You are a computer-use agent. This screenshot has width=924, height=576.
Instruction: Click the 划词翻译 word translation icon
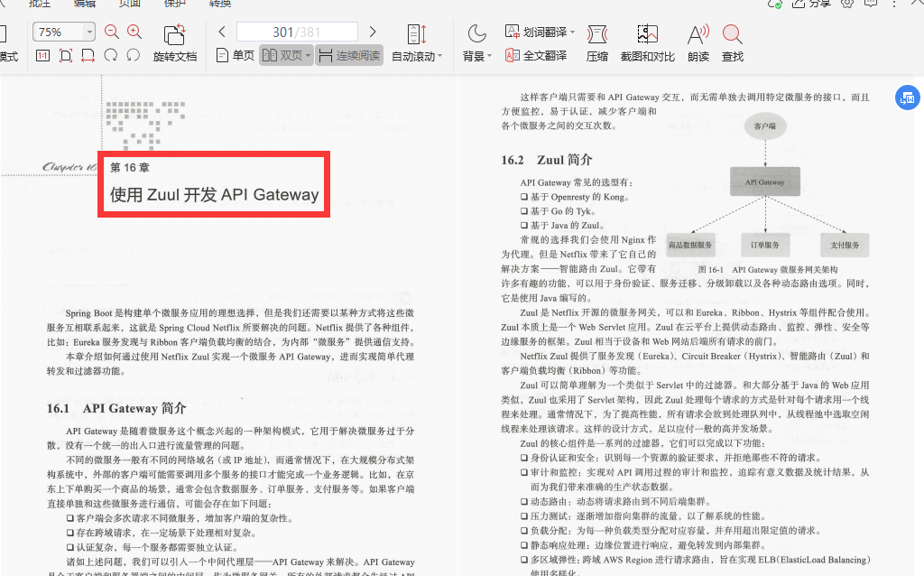pos(513,32)
